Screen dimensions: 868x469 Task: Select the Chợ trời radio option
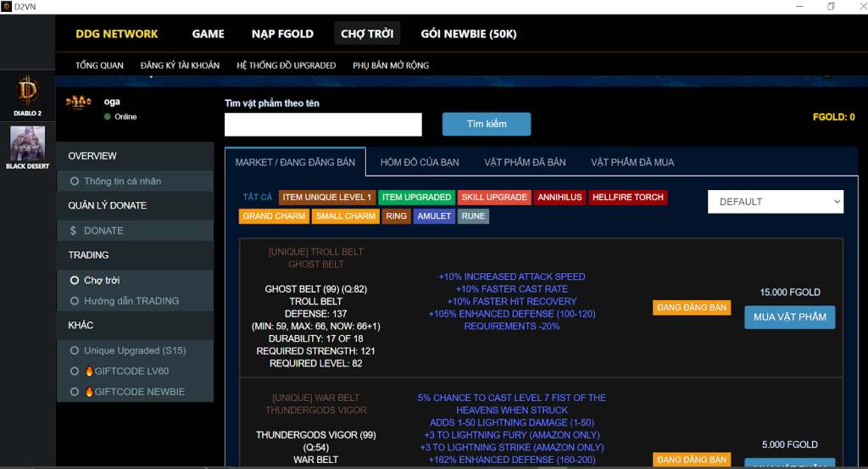point(75,280)
